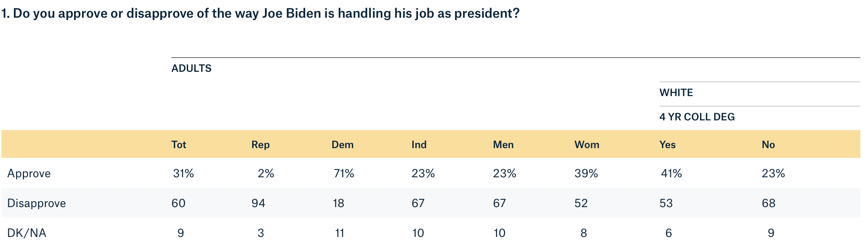
Task: Select the Yes column header
Action: click(667, 145)
